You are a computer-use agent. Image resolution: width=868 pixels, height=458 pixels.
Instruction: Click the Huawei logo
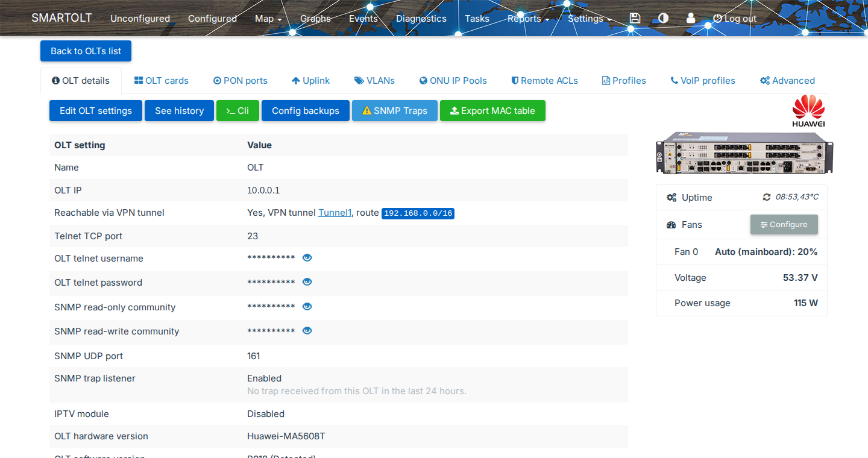pos(808,111)
